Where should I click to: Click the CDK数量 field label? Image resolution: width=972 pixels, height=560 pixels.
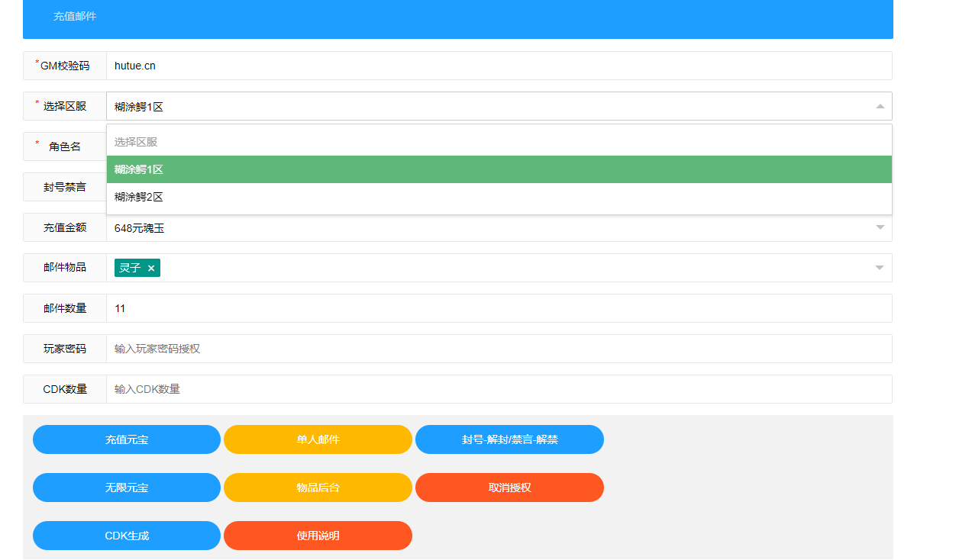point(65,389)
